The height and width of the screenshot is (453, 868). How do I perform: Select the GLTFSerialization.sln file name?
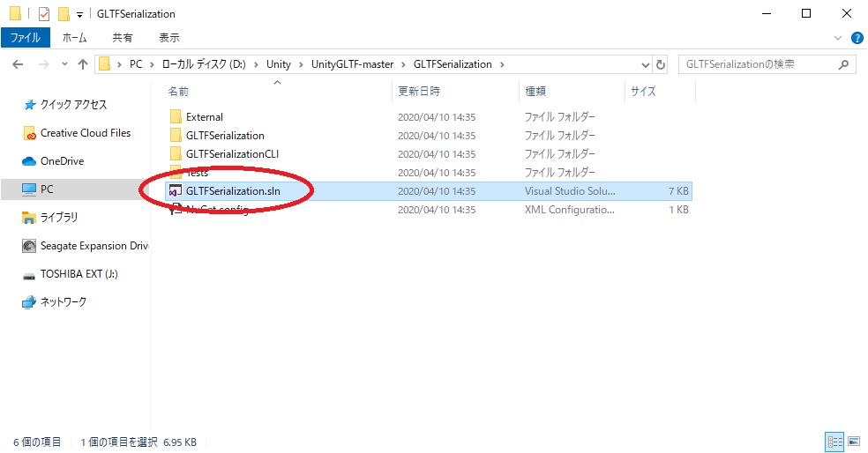[233, 191]
